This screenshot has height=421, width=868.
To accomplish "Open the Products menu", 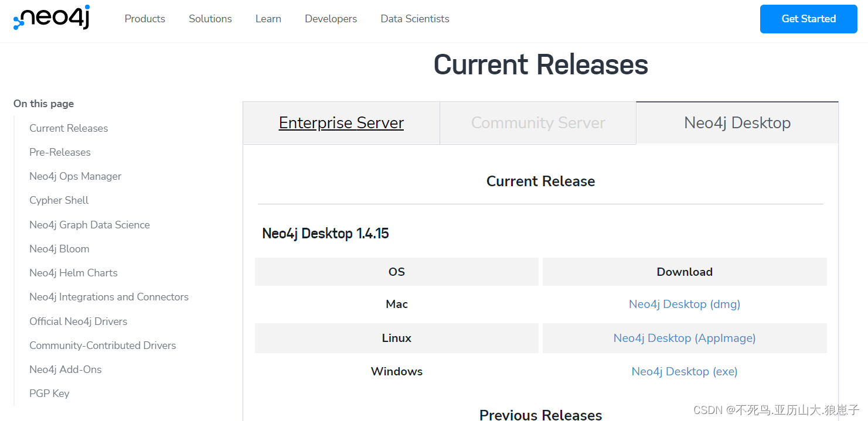I will pyautogui.click(x=144, y=19).
